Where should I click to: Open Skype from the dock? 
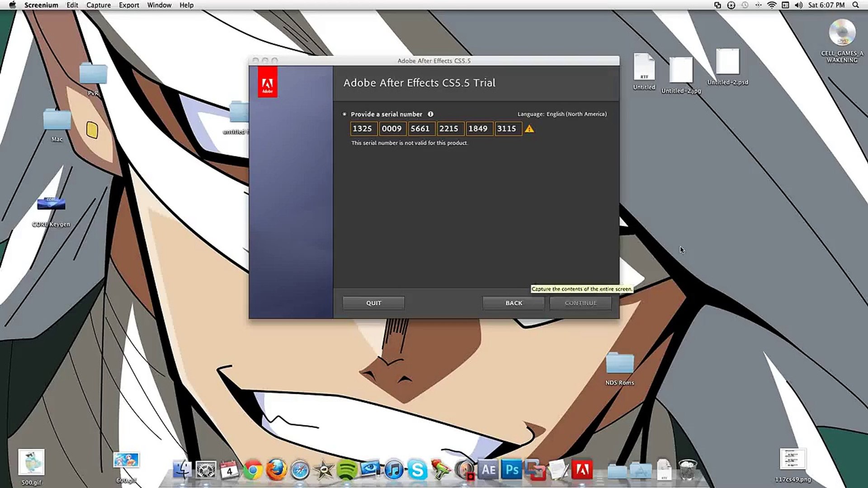tap(417, 470)
